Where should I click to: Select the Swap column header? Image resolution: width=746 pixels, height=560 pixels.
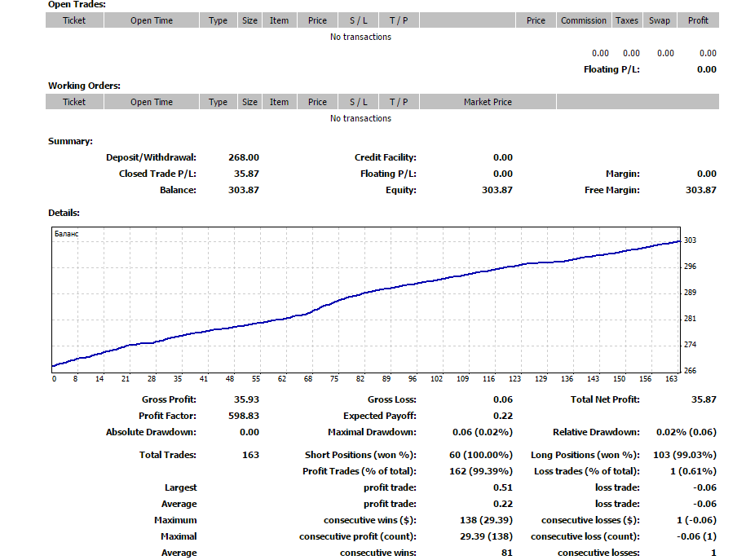click(659, 20)
